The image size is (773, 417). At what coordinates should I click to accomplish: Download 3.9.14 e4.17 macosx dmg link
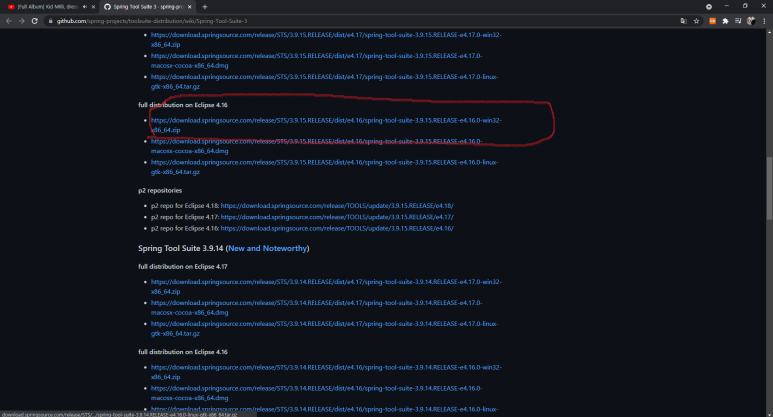click(316, 308)
